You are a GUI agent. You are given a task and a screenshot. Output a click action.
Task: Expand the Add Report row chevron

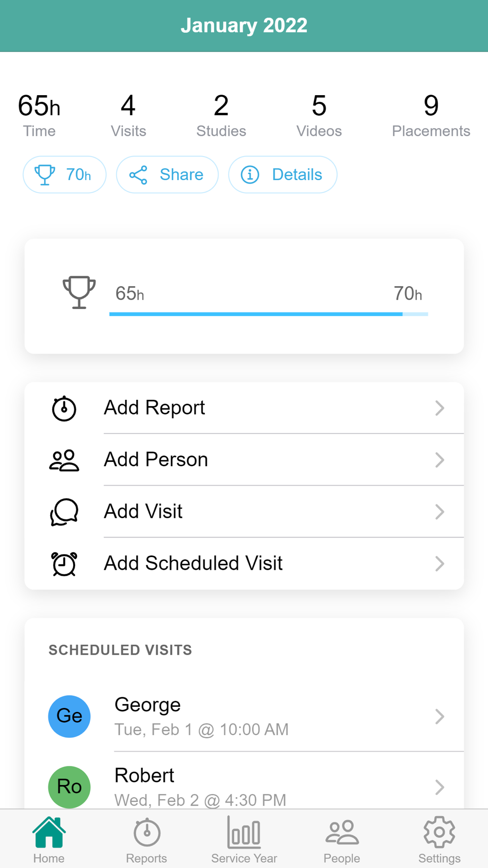[x=439, y=408]
